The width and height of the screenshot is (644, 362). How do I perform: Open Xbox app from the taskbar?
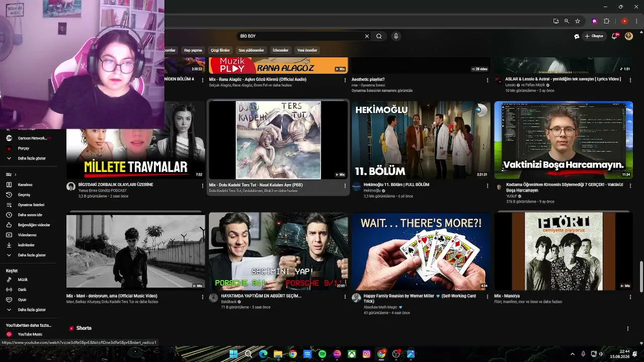pos(352,354)
